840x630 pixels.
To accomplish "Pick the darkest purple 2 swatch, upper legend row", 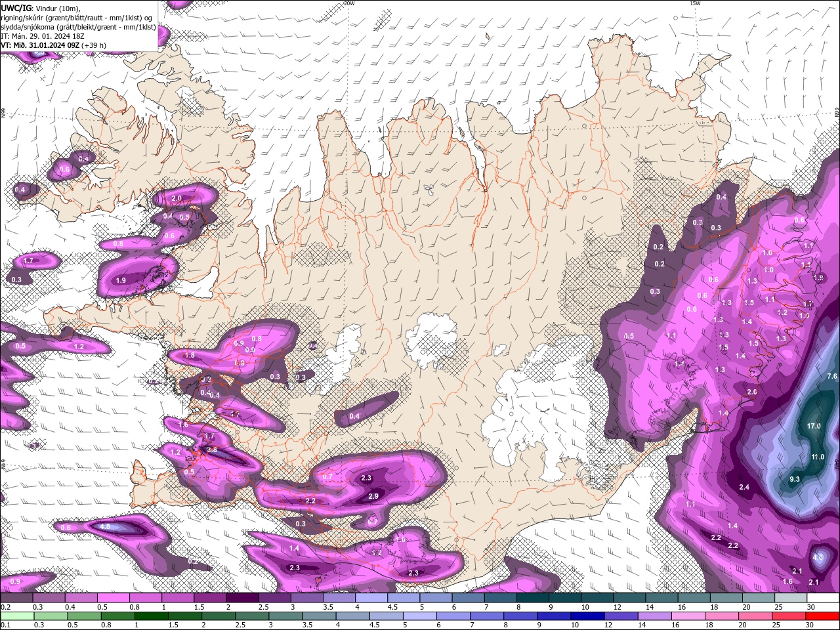I will tap(242, 598).
